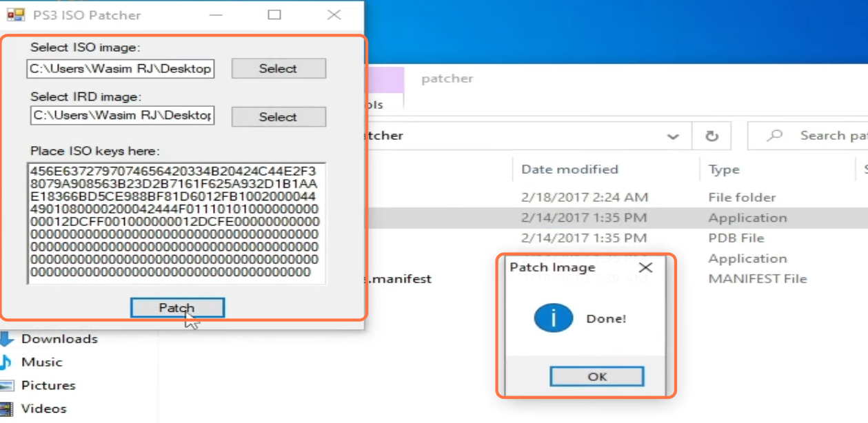Click the magnifier icon in Explorer search

[775, 136]
